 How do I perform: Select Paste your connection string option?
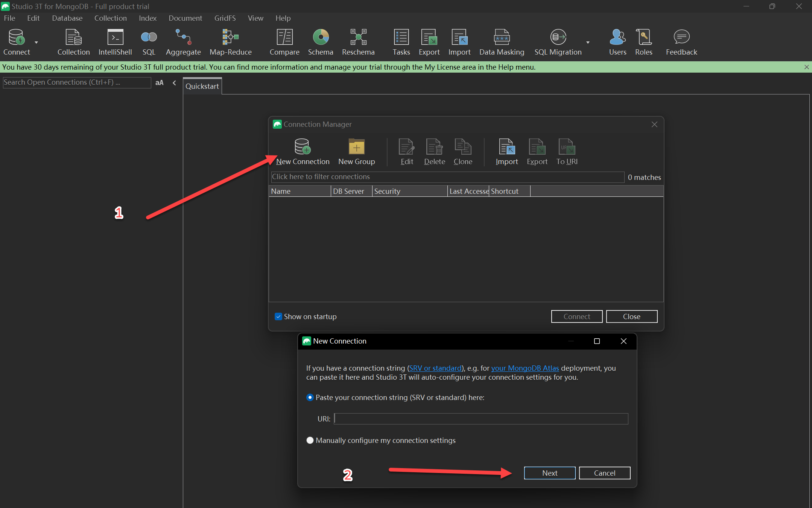click(x=310, y=397)
